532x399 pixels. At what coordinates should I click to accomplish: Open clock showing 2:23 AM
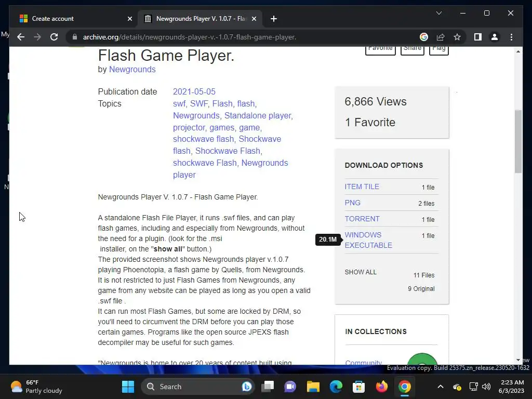(x=511, y=387)
